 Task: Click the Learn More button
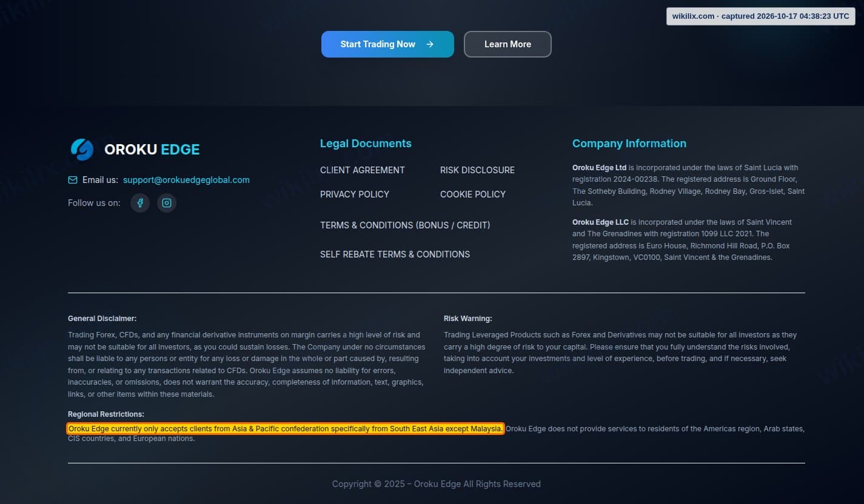coord(507,44)
